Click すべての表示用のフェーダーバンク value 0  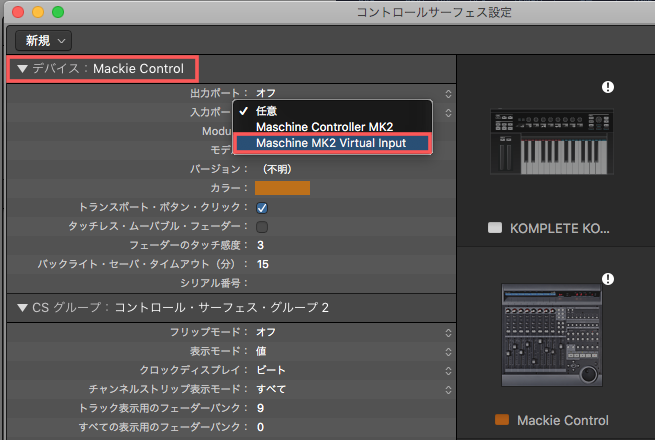260,427
